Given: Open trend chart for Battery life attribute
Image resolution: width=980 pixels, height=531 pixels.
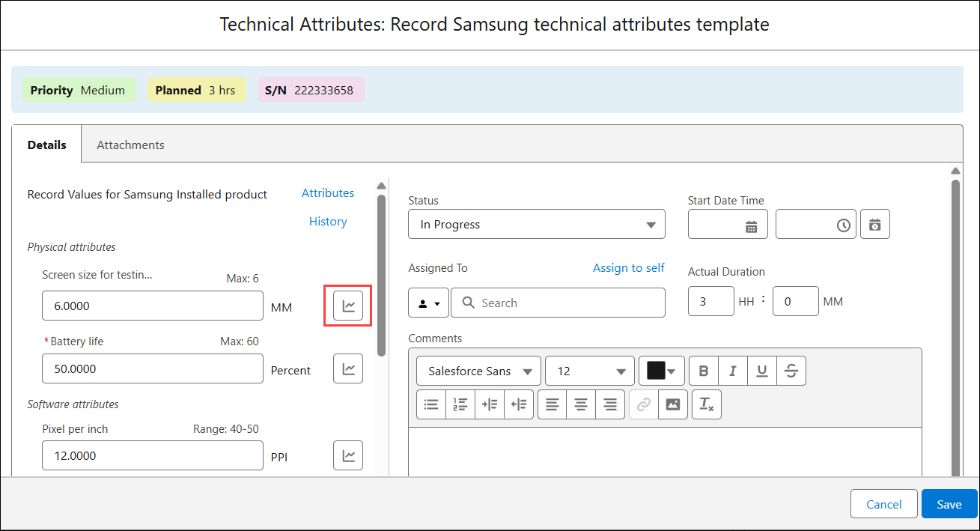Looking at the screenshot, I should (x=348, y=368).
